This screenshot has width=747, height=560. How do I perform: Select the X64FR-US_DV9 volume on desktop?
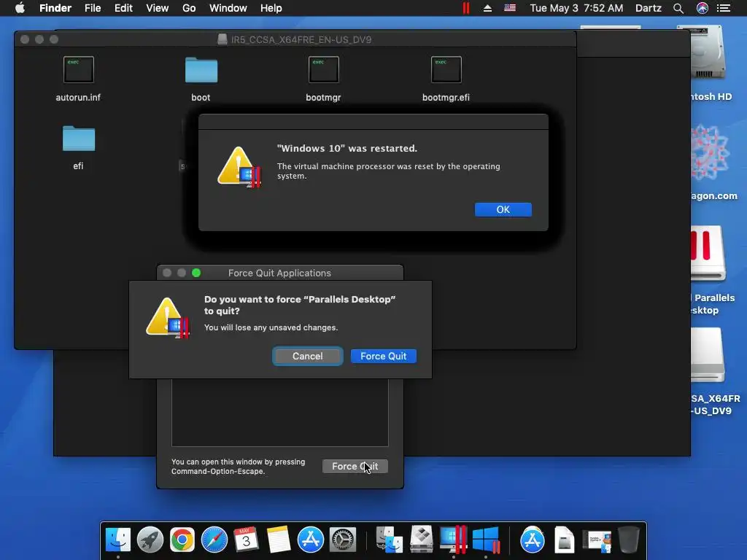coord(708,355)
